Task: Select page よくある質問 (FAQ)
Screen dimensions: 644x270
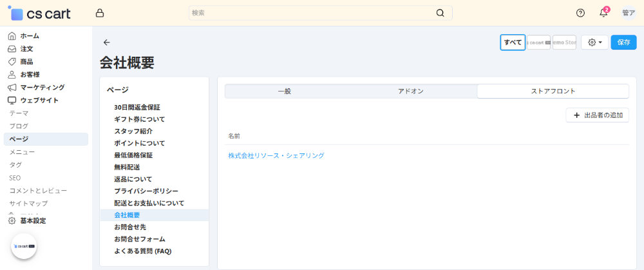Action: point(143,251)
